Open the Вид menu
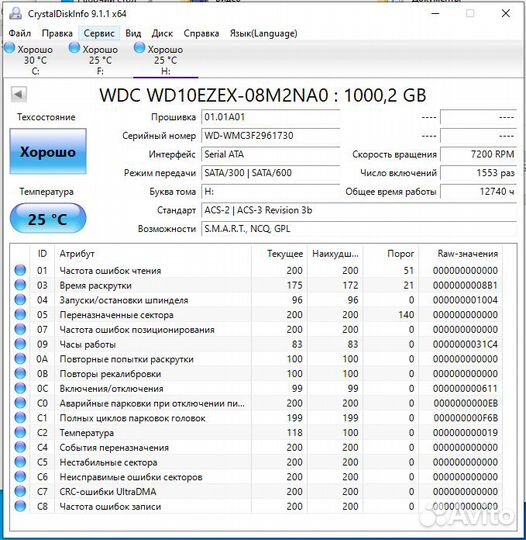 pyautogui.click(x=133, y=33)
